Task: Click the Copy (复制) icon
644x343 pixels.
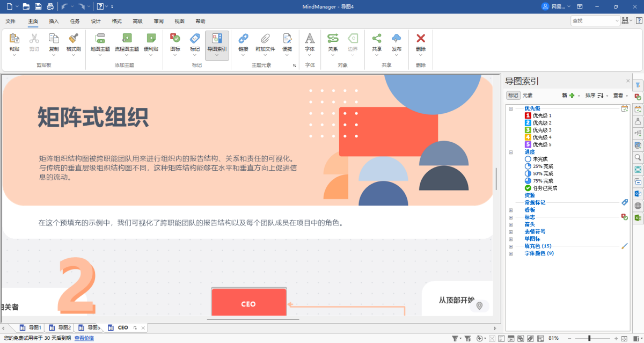Action: 54,39
